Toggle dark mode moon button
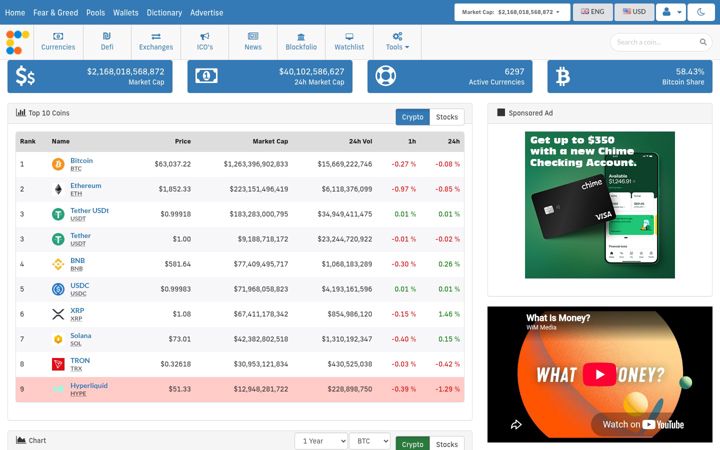Image resolution: width=720 pixels, height=450 pixels. tap(700, 12)
